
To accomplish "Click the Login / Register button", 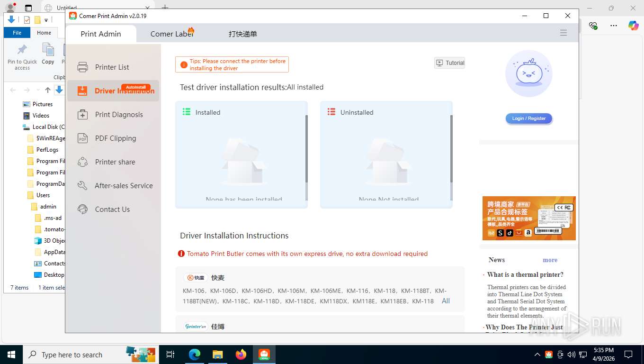I will [x=528, y=118].
